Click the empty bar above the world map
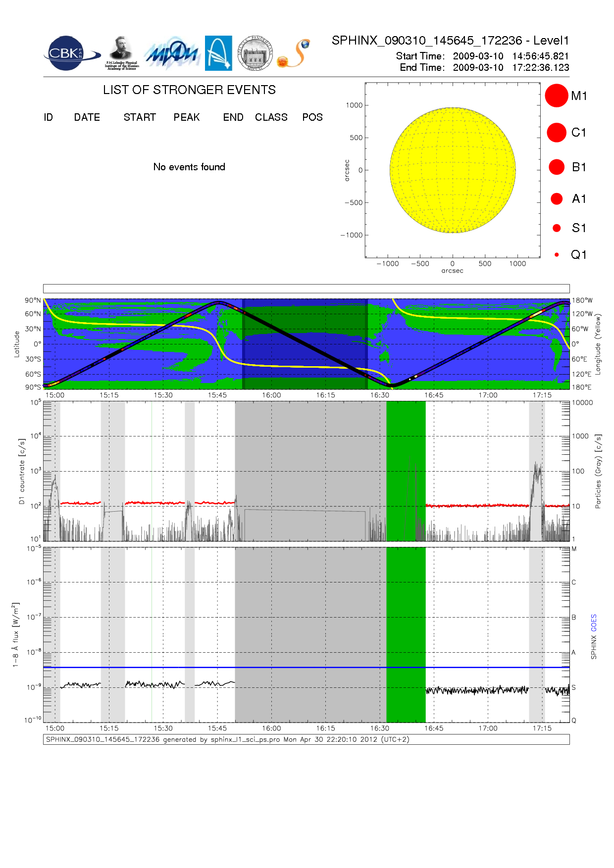614x868 pixels. point(306,289)
